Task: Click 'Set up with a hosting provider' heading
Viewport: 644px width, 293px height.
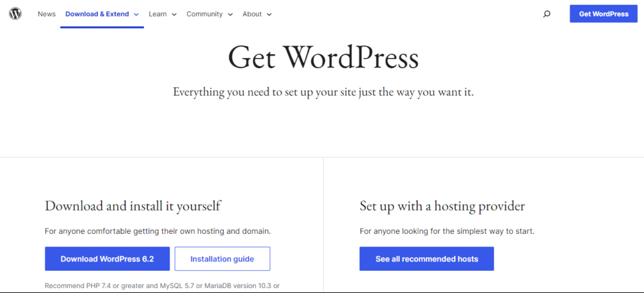Action: [x=442, y=206]
